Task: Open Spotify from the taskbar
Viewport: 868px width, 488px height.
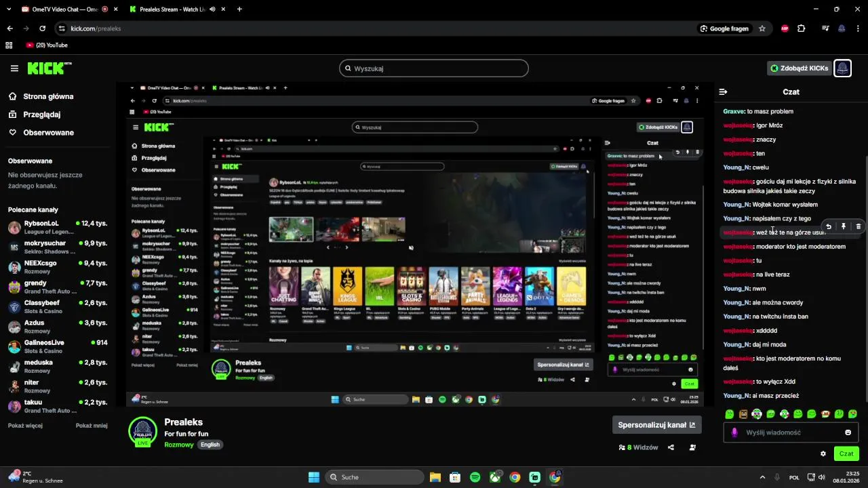Action: click(x=475, y=477)
